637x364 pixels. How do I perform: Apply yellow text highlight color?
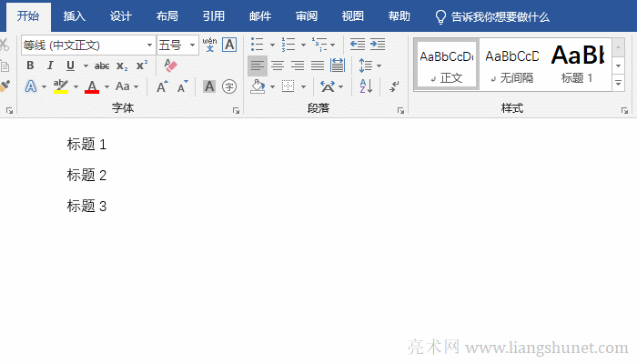pos(61,86)
